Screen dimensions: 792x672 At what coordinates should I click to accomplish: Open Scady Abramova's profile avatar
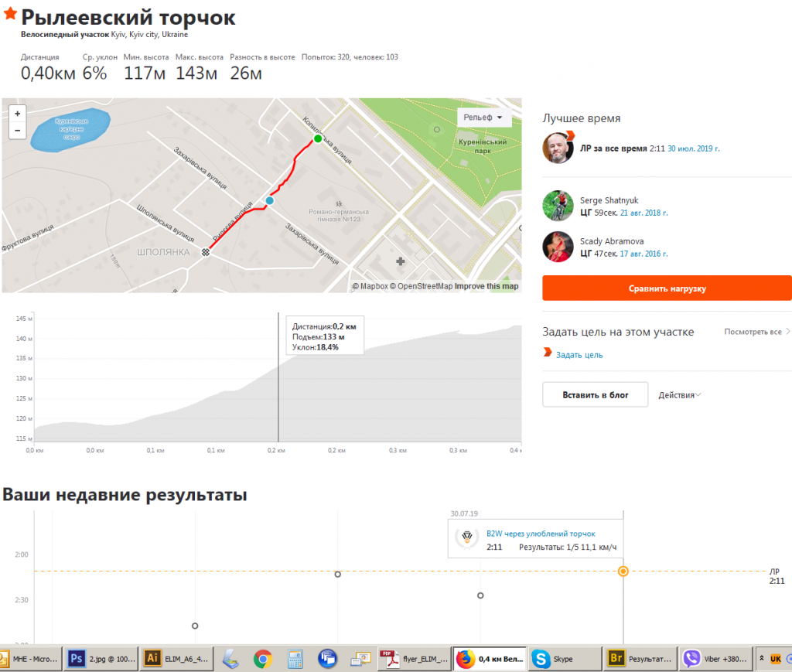558,247
